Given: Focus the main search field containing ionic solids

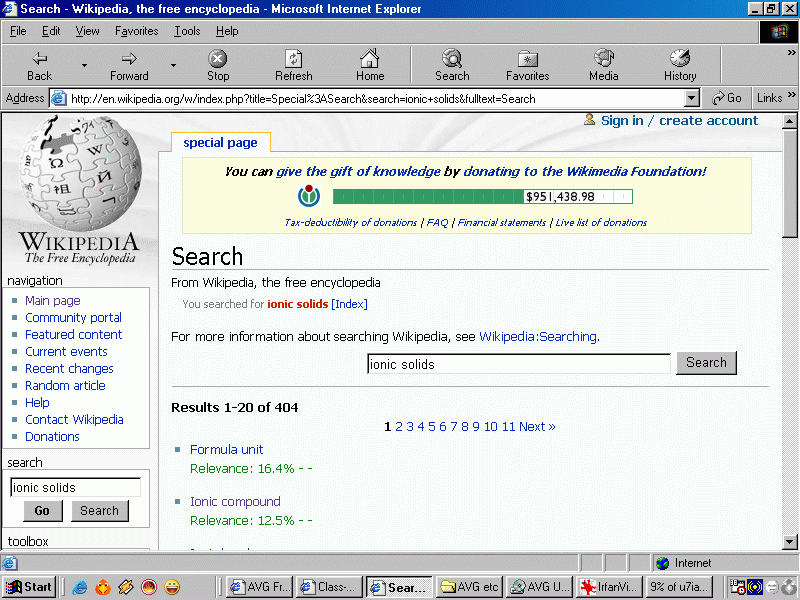Looking at the screenshot, I should point(519,364).
